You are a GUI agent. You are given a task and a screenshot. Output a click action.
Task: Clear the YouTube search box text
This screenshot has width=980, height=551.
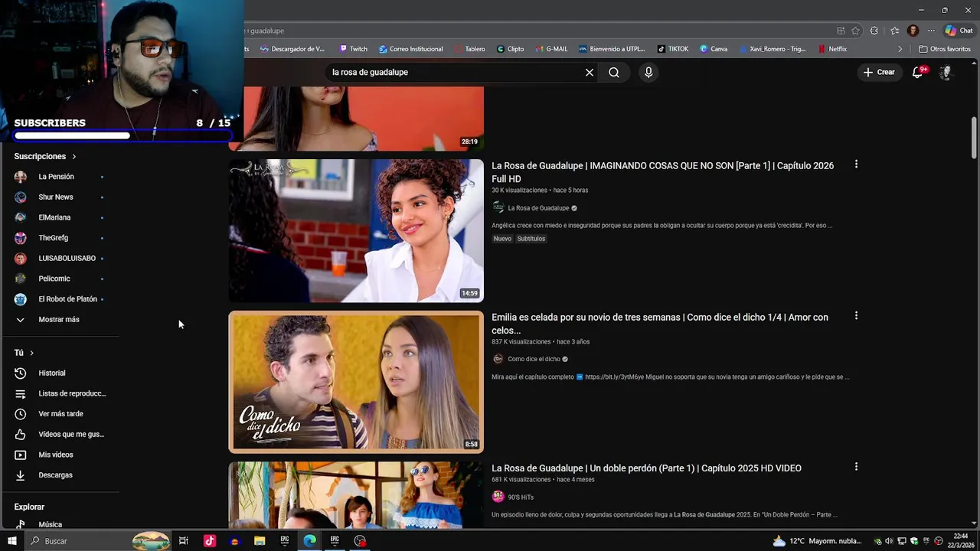pyautogui.click(x=590, y=72)
